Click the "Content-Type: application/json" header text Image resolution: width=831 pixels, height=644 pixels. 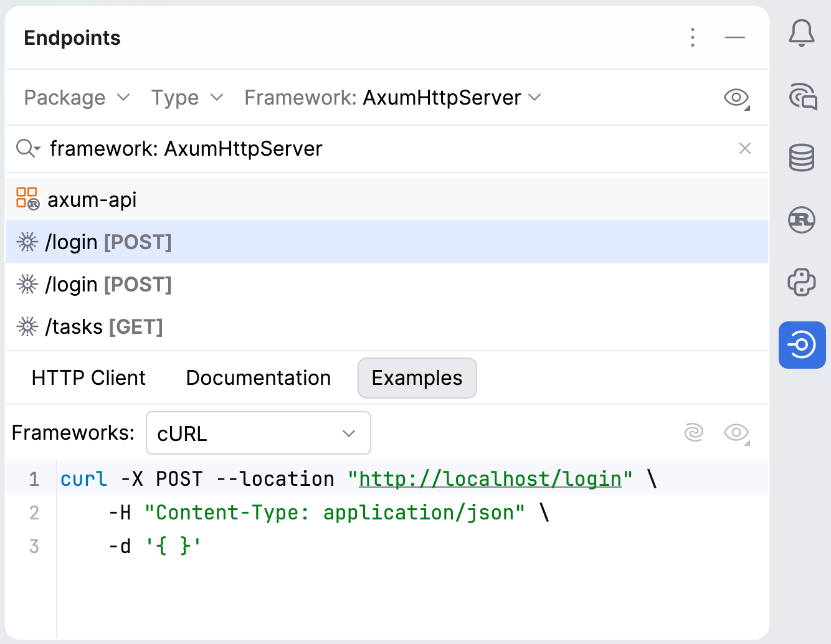click(335, 513)
